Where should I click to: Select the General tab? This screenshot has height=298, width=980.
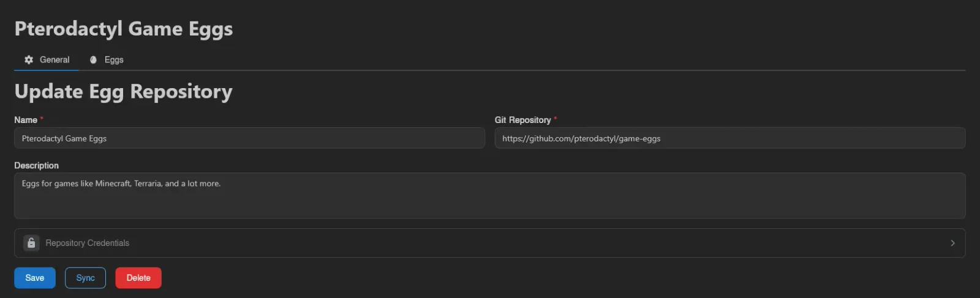pyautogui.click(x=47, y=60)
